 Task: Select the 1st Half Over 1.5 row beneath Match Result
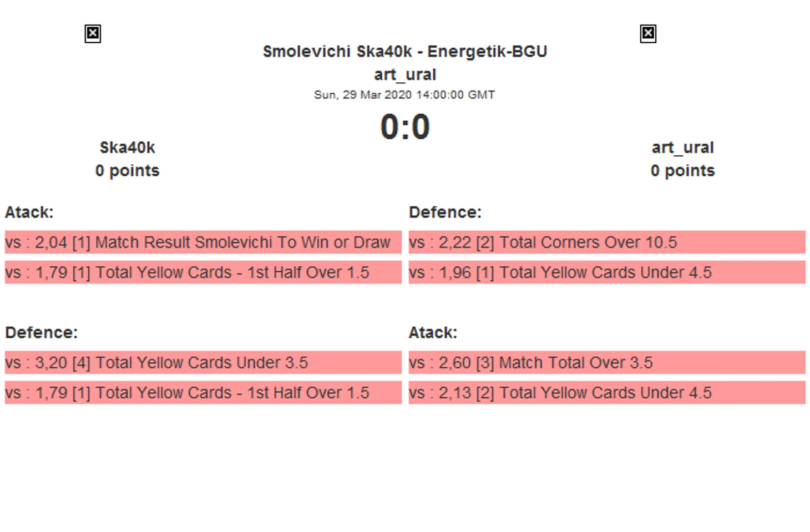pyautogui.click(x=203, y=272)
